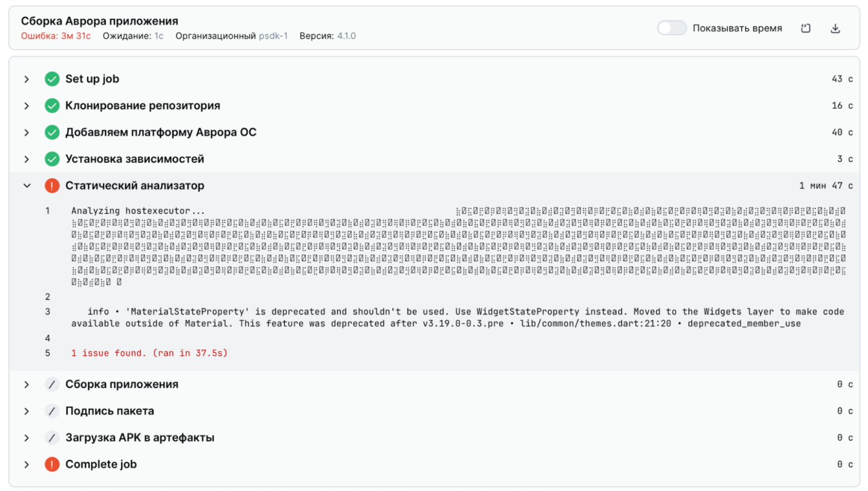868x491 pixels.
Task: Click the download log icon
Action: click(x=835, y=28)
